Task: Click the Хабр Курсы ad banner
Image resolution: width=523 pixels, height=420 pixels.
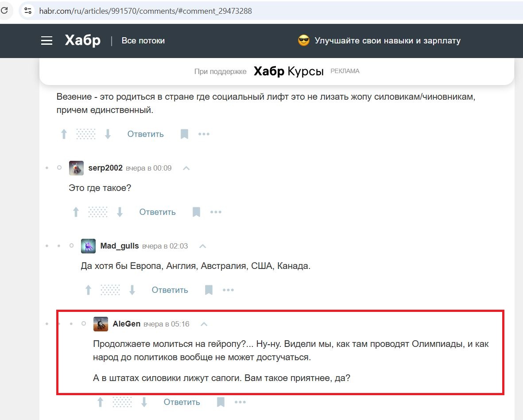Action: click(x=288, y=71)
